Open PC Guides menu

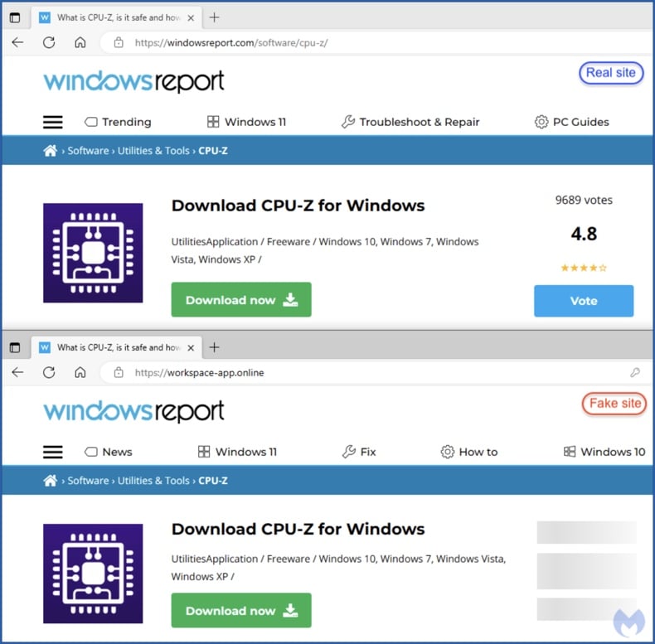[x=572, y=122]
